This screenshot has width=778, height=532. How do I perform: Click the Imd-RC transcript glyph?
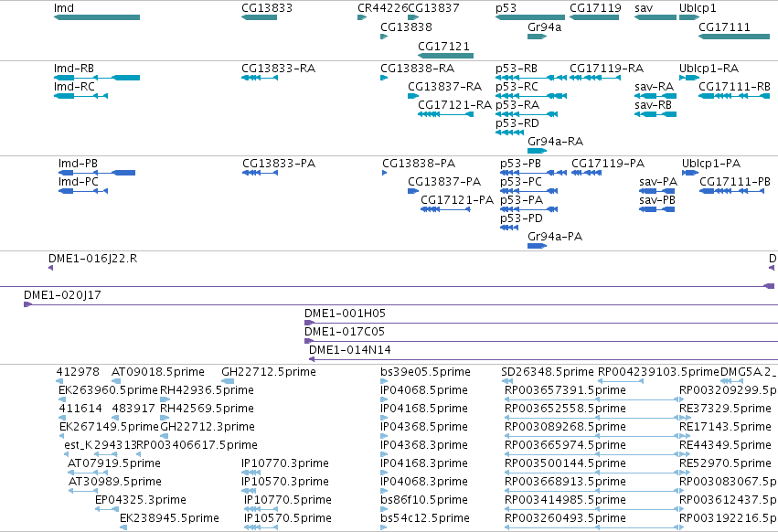coord(80,96)
